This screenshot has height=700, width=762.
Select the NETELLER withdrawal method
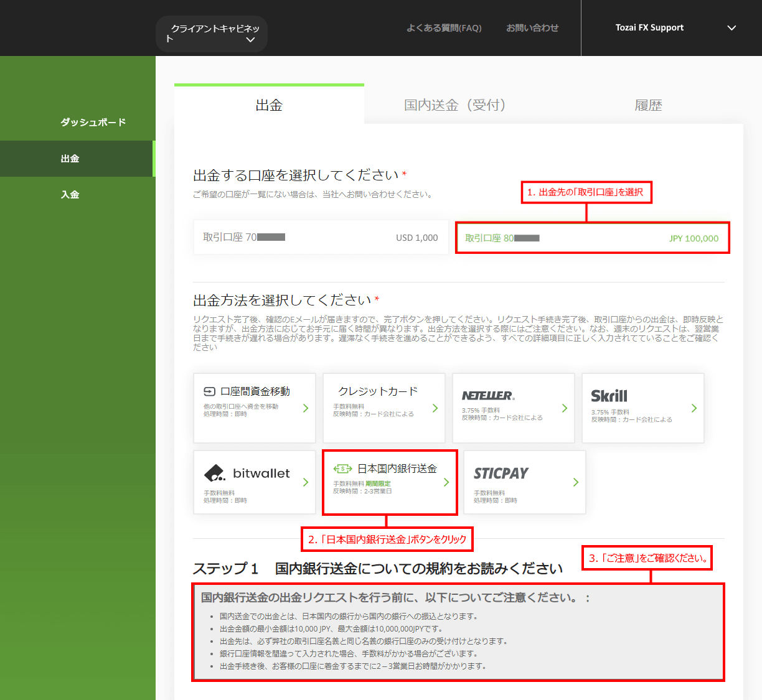513,408
